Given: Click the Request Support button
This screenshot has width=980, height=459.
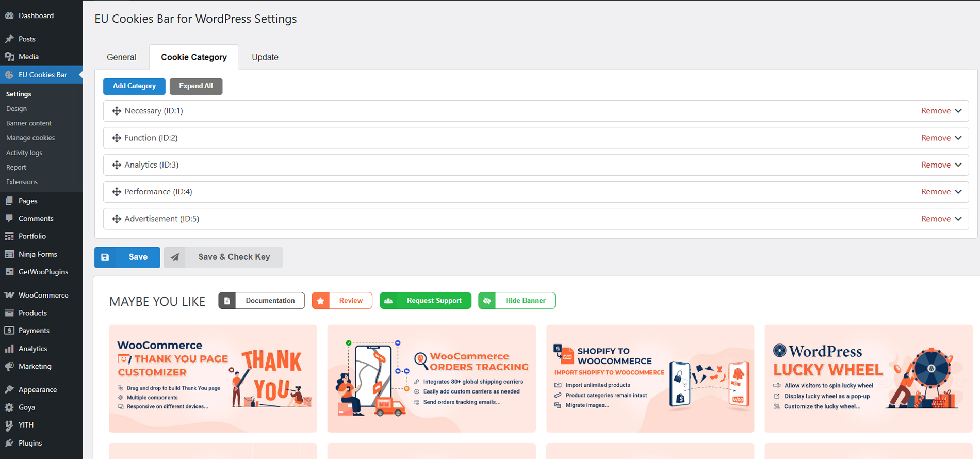Looking at the screenshot, I should (x=426, y=301).
